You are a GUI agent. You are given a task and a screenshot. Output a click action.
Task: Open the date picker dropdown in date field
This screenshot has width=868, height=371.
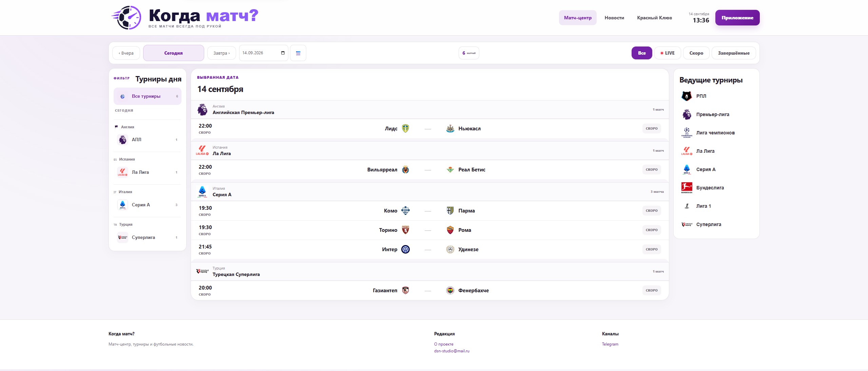click(x=283, y=53)
